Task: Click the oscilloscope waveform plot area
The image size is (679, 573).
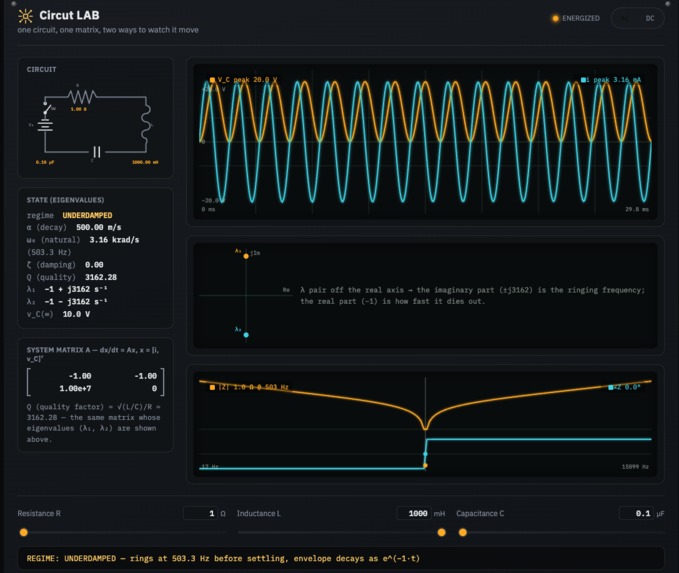Action: [x=425, y=142]
